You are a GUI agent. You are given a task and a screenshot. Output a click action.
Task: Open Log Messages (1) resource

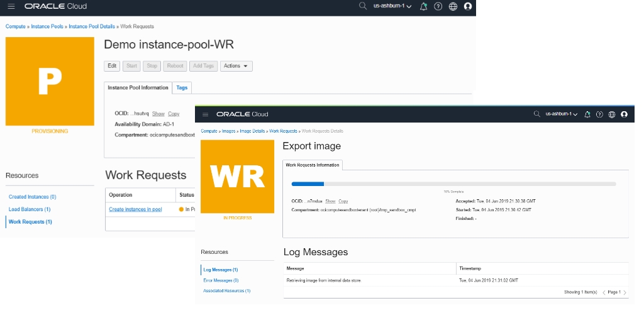(x=221, y=270)
